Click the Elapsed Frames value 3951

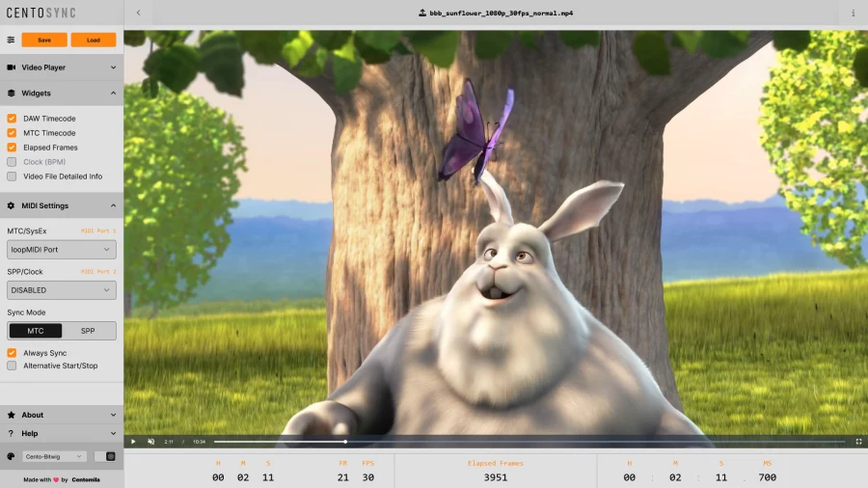[x=496, y=477]
